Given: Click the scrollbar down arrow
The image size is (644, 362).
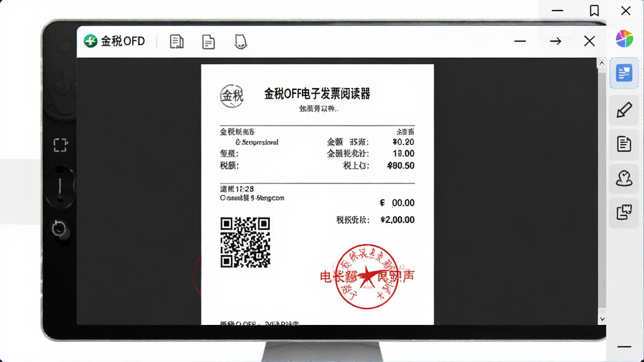Looking at the screenshot, I should [x=602, y=319].
